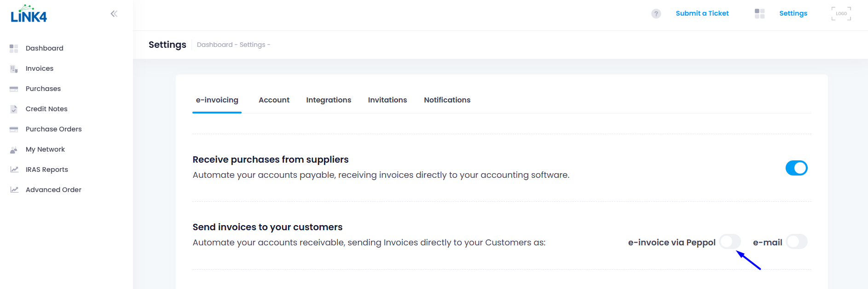Click the Dashboard sidebar icon
The image size is (868, 289).
pyautogui.click(x=14, y=48)
